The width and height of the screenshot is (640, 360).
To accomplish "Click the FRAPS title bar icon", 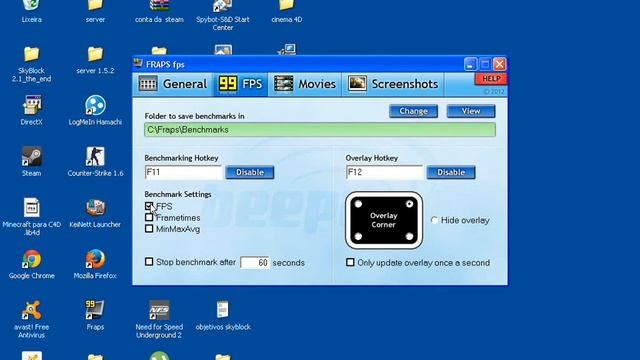I will (138, 64).
